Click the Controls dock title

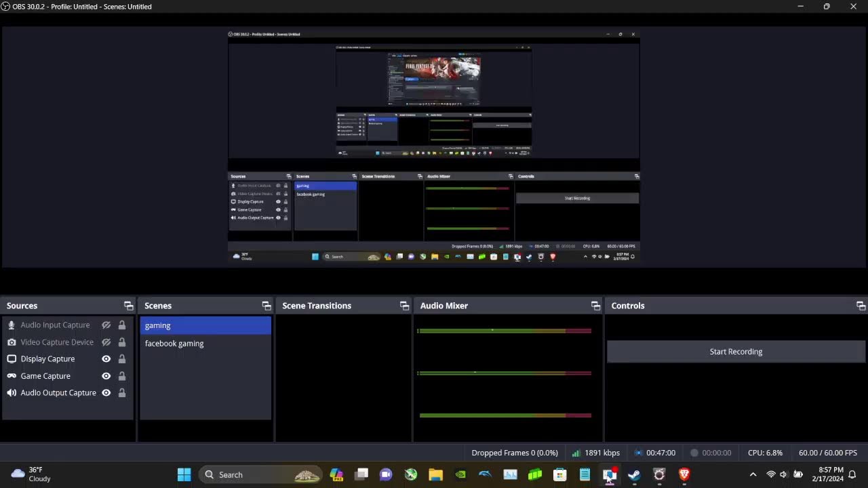(628, 306)
